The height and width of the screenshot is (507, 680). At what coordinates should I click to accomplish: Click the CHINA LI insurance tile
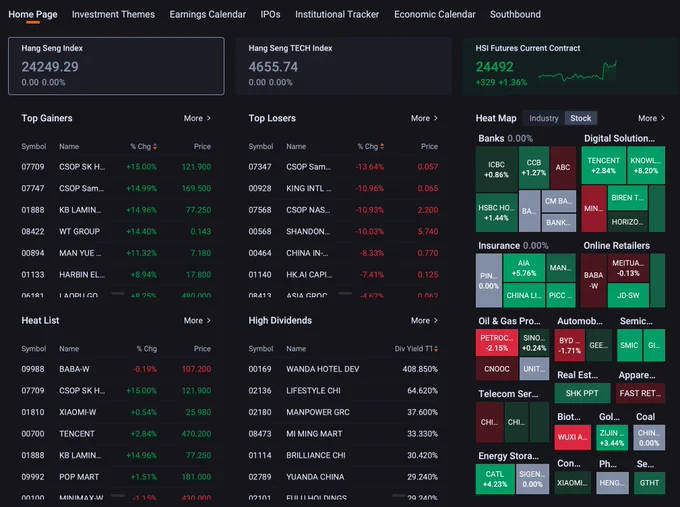pyautogui.click(x=524, y=295)
